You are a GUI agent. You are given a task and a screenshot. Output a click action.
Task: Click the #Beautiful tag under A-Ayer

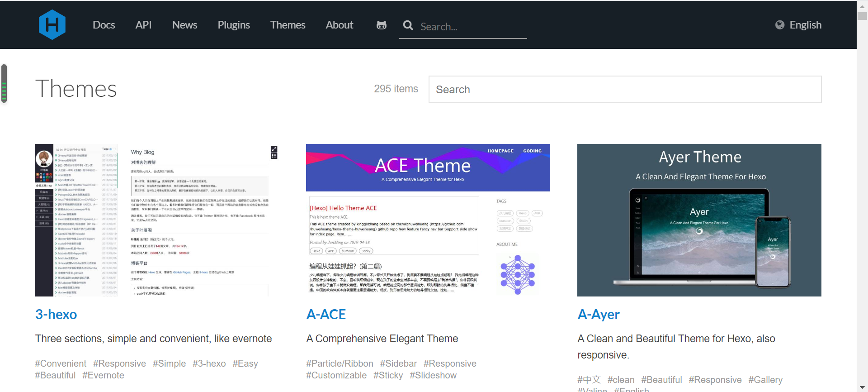pyautogui.click(x=661, y=380)
